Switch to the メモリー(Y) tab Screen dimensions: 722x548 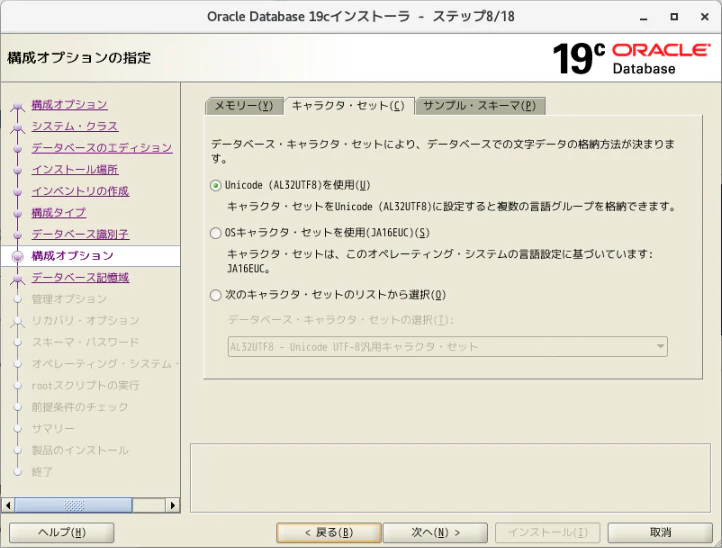coord(244,106)
